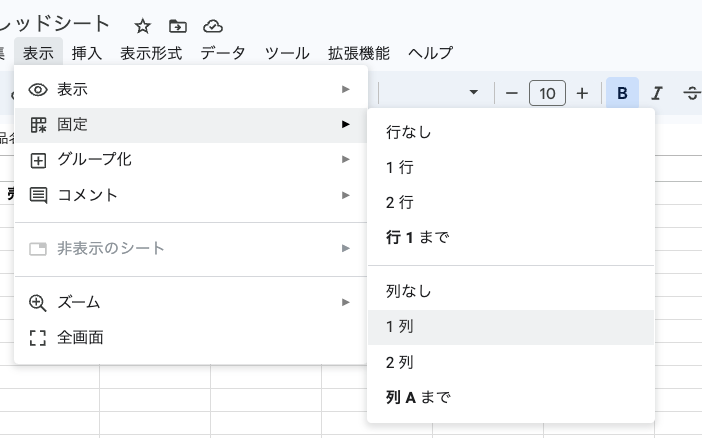Increase font size with plus button
702x438 pixels.
click(x=582, y=93)
